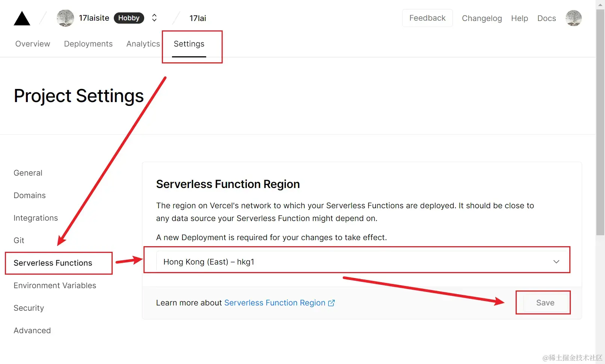This screenshot has width=605, height=364.
Task: Select the Overview tab
Action: (x=32, y=44)
